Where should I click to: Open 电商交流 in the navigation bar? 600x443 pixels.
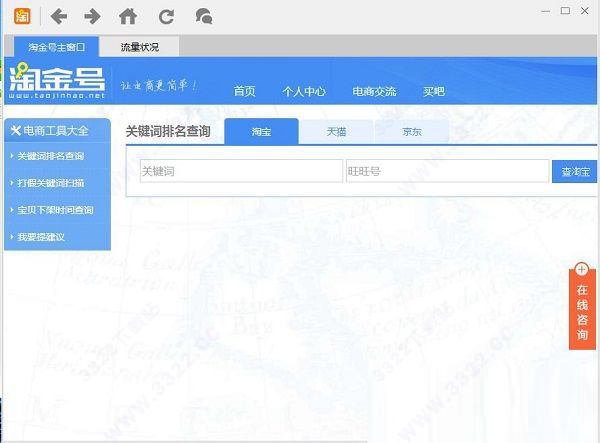pos(374,91)
